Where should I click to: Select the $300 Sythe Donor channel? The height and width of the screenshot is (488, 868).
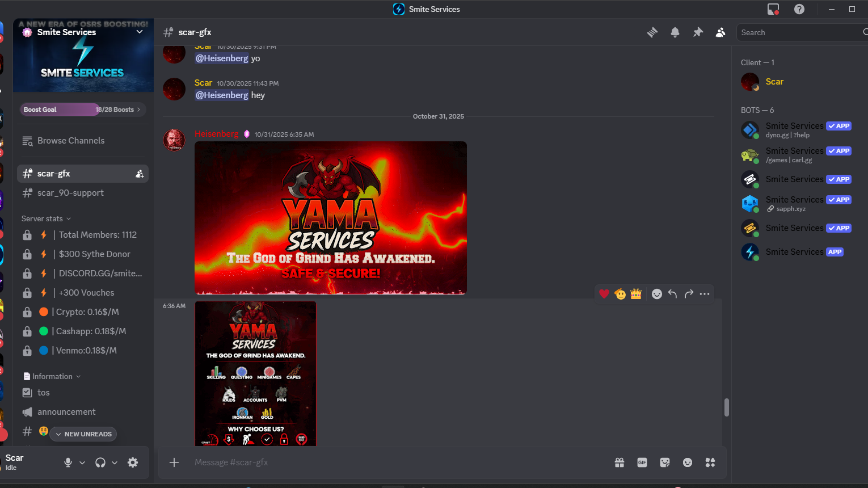[x=83, y=254]
